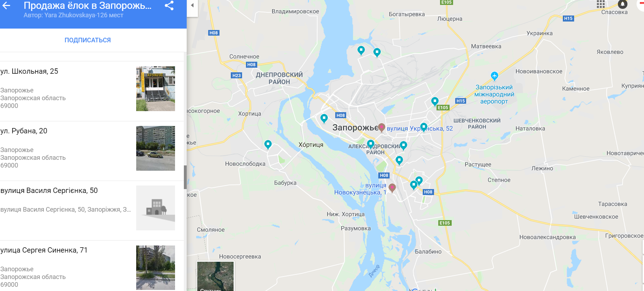This screenshot has width=644, height=291.
Task: Click the side panel scrollbar handle
Action: pyautogui.click(x=185, y=177)
